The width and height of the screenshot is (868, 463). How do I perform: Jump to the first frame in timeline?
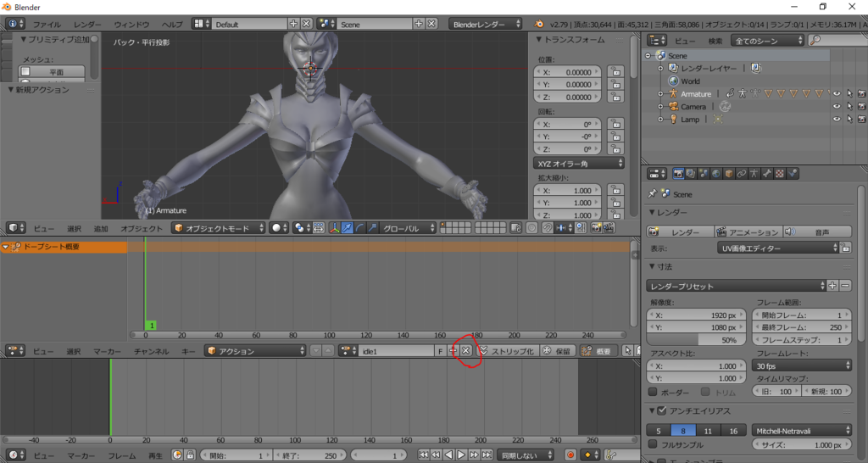424,455
